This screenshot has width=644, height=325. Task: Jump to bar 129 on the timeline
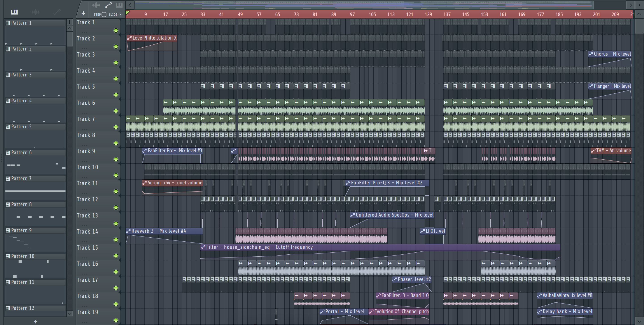click(x=428, y=15)
